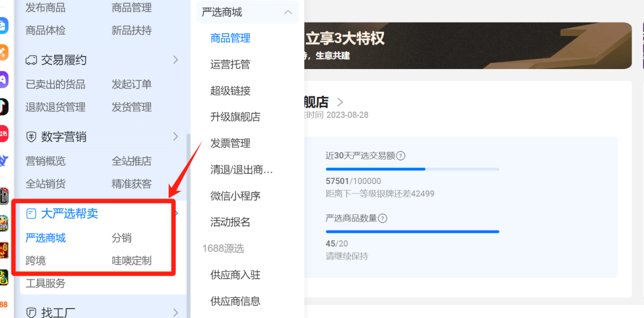Viewport: 644px width, 318px height.
Task: Open 已卖出的货品 under 交易履约
Action: coord(55,85)
